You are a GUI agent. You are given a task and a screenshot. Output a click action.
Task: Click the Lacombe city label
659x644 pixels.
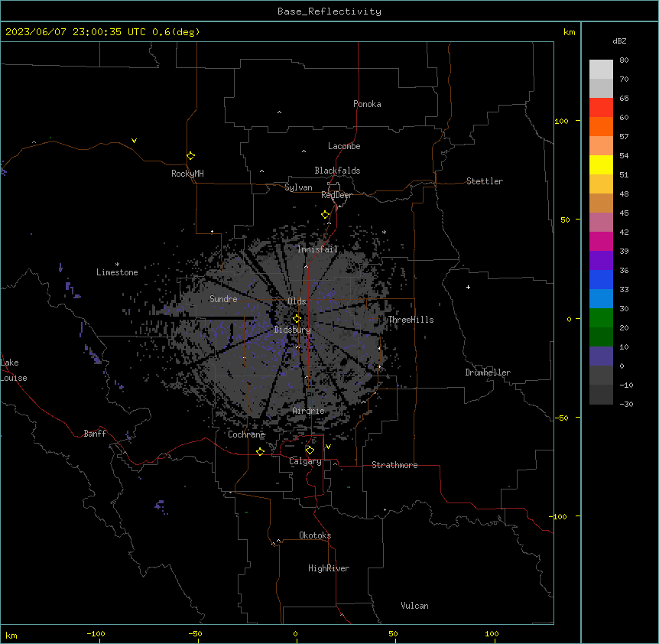(x=344, y=146)
